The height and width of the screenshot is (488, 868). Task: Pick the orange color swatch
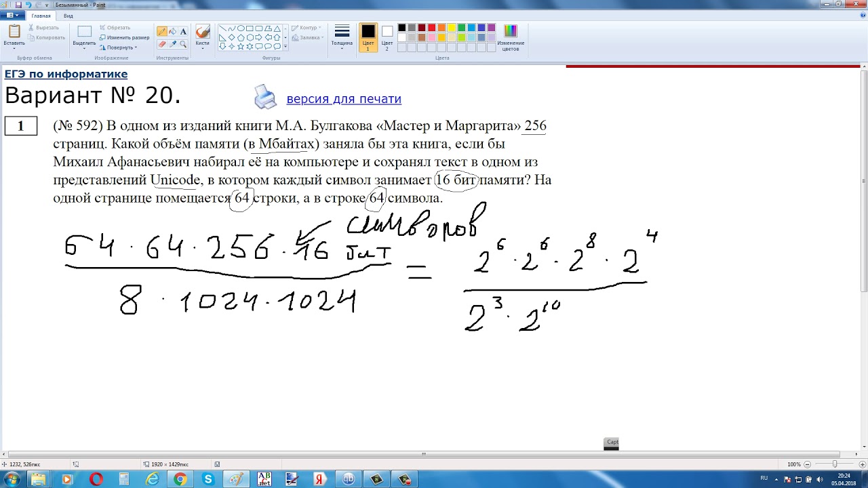(441, 28)
